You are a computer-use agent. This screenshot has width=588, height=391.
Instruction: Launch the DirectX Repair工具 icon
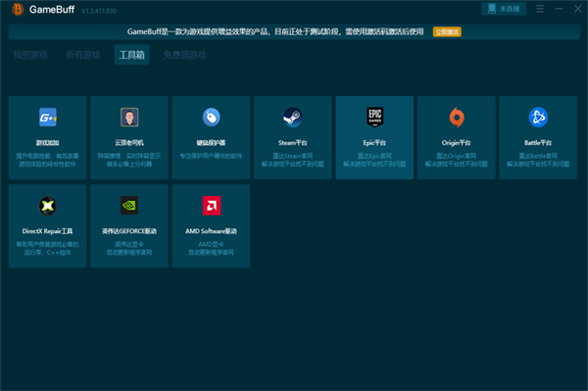coord(48,206)
